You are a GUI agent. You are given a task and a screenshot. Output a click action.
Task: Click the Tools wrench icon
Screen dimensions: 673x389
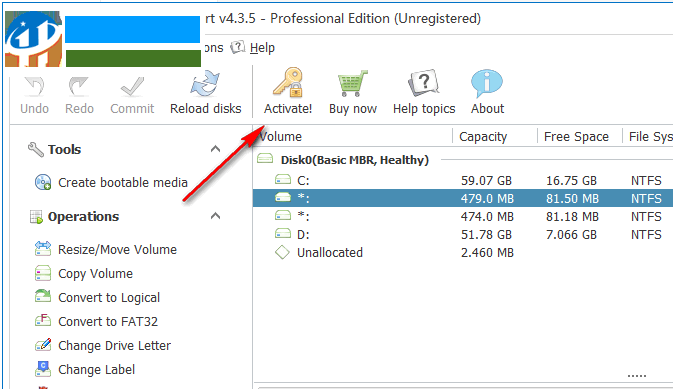coord(36,149)
